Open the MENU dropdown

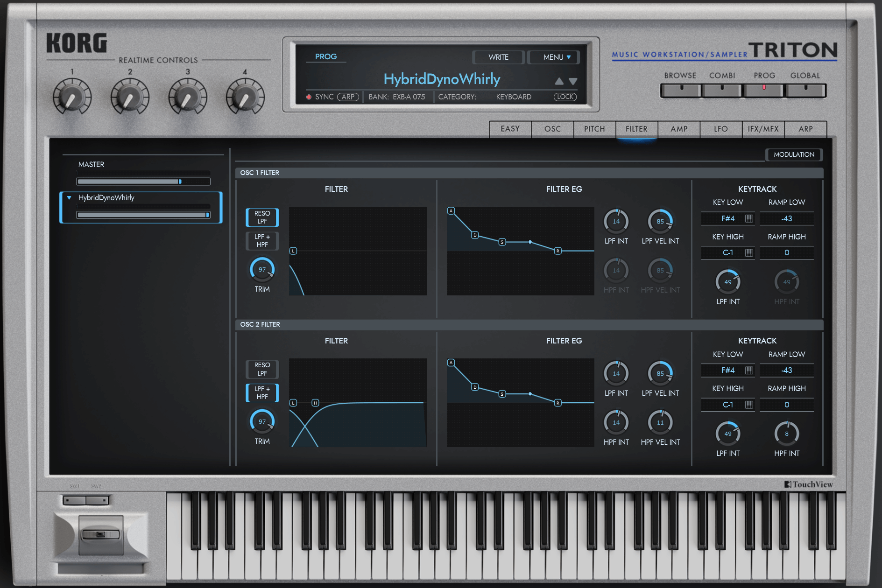pos(554,57)
